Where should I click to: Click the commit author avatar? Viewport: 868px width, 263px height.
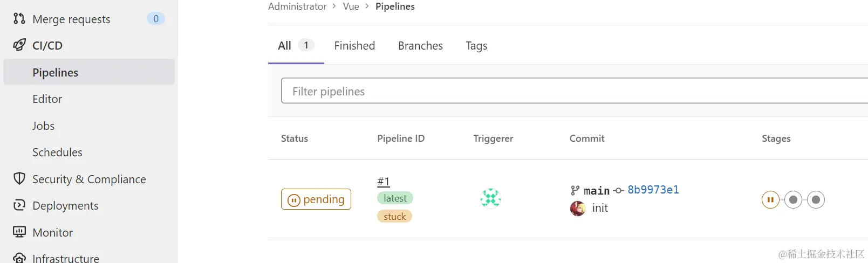(x=578, y=208)
